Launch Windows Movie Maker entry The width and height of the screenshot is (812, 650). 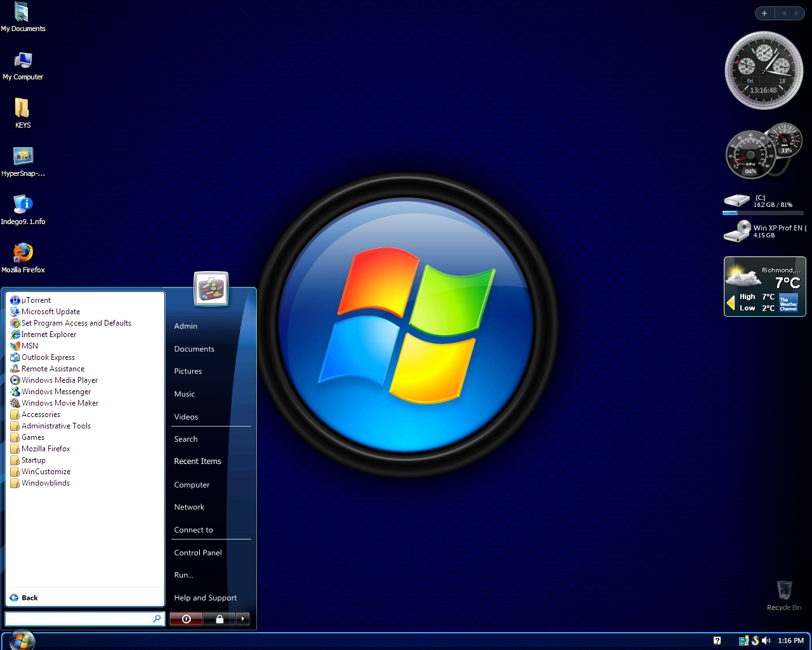(55, 403)
